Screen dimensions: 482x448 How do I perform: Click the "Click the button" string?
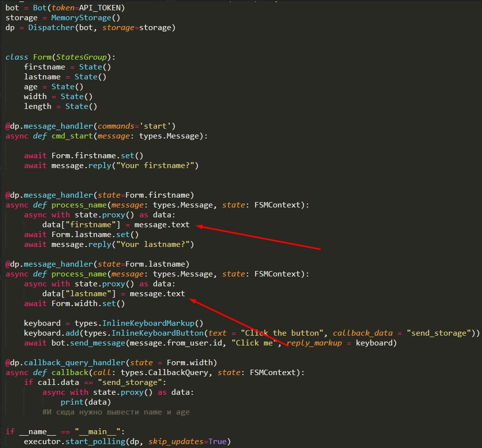click(282, 333)
